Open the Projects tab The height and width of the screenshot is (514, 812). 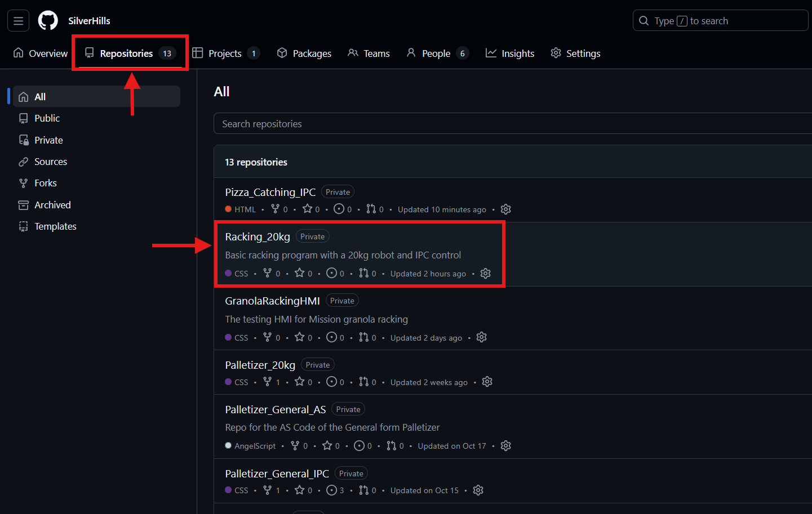click(x=225, y=53)
